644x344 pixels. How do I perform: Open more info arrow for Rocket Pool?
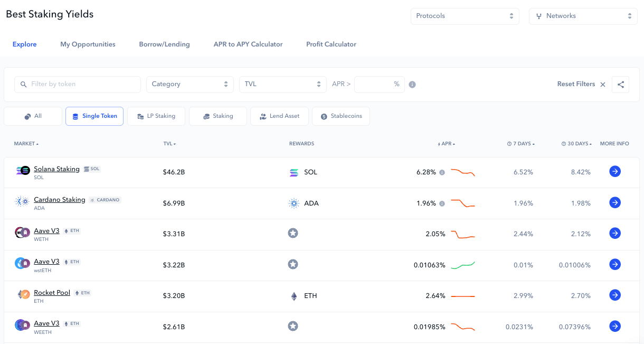[x=614, y=295]
